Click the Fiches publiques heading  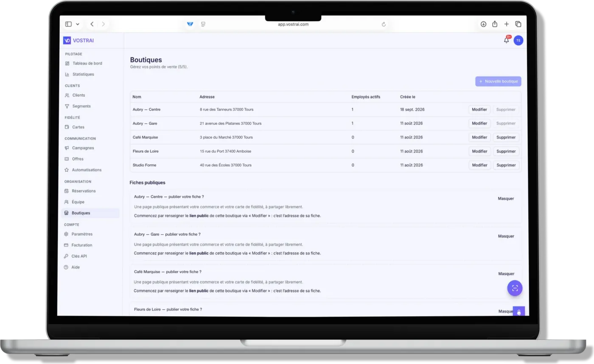[x=147, y=183]
